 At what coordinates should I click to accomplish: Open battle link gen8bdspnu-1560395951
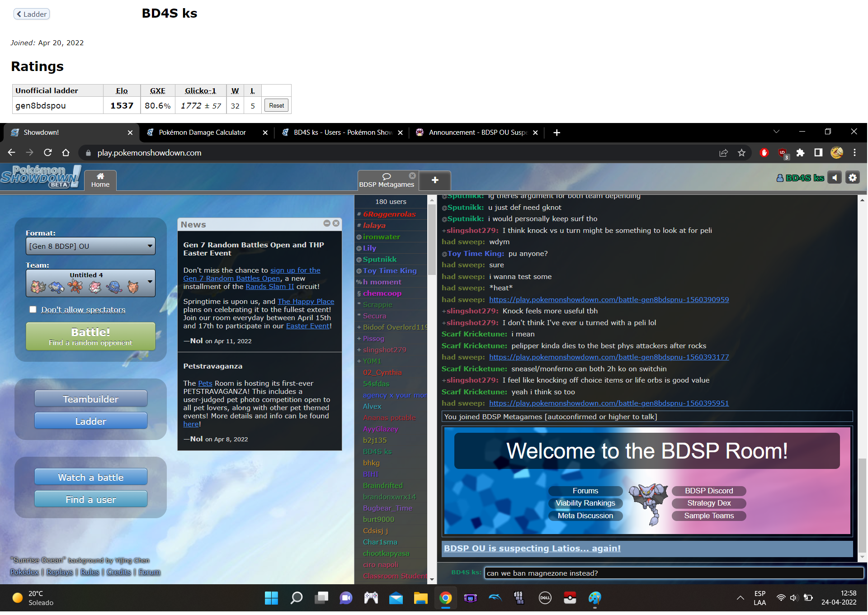pos(609,403)
